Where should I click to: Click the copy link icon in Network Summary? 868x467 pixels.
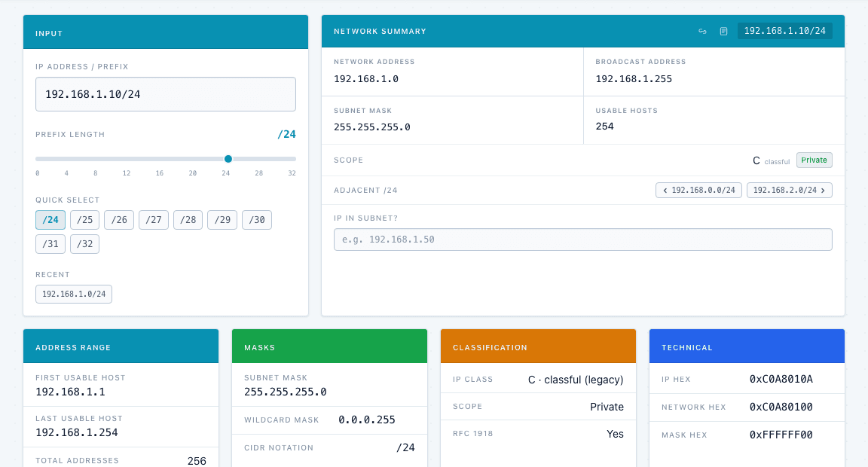(x=702, y=32)
